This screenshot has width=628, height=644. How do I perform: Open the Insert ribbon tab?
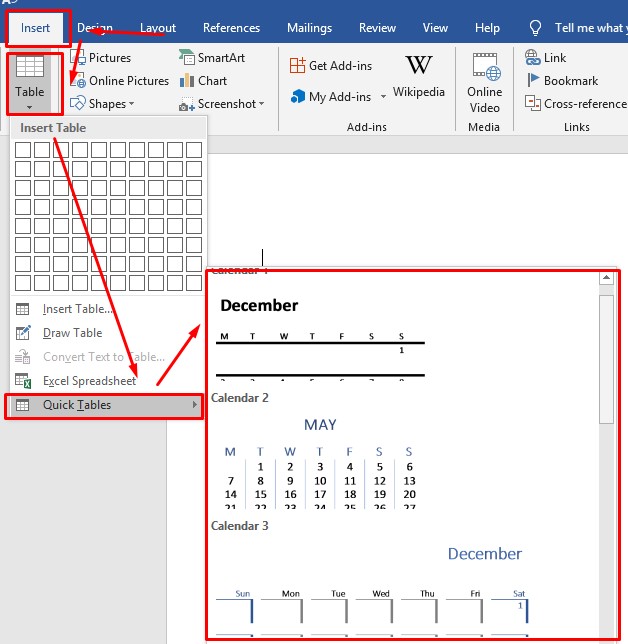pos(35,28)
